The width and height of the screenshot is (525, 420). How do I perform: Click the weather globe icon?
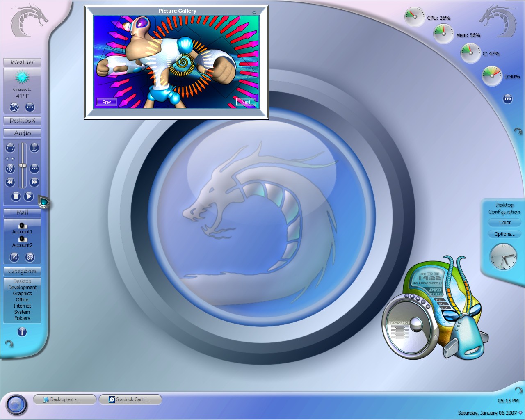[14, 107]
